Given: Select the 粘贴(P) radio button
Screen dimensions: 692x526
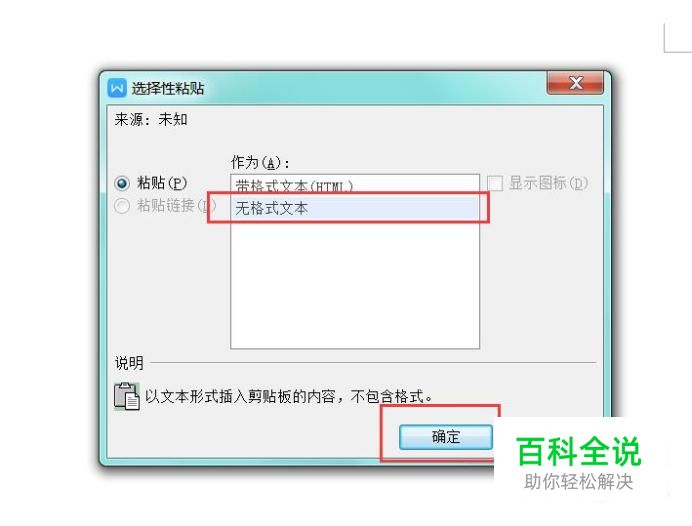Looking at the screenshot, I should click(122, 183).
